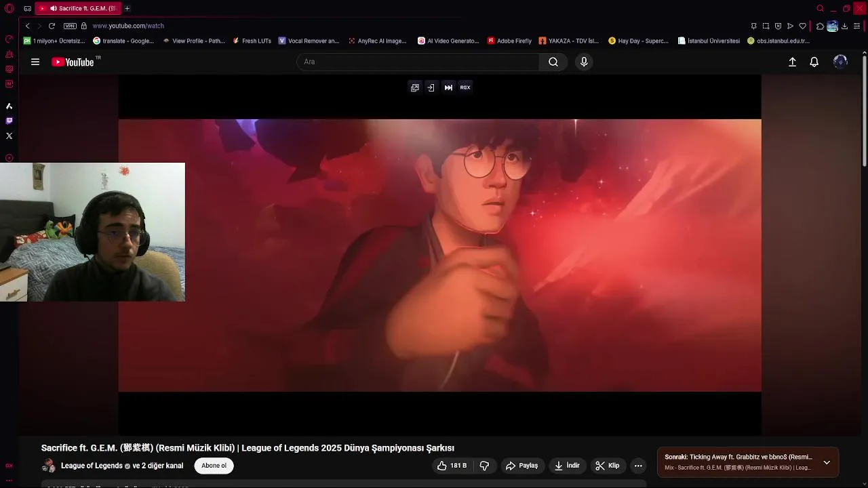Open the Hay Day - Supercell bookmark
The height and width of the screenshot is (488, 868).
click(639, 41)
